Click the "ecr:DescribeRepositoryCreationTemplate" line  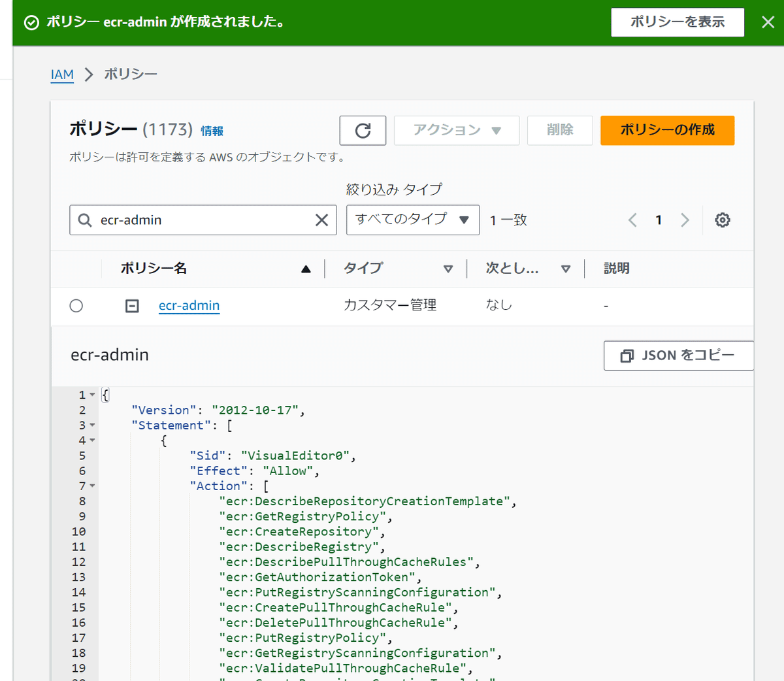tap(368, 501)
